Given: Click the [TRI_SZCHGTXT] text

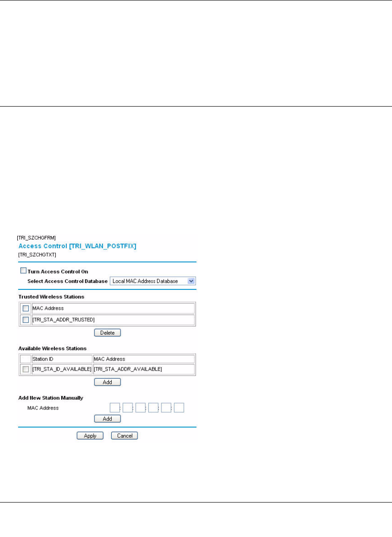Looking at the screenshot, I should pos(37,255).
